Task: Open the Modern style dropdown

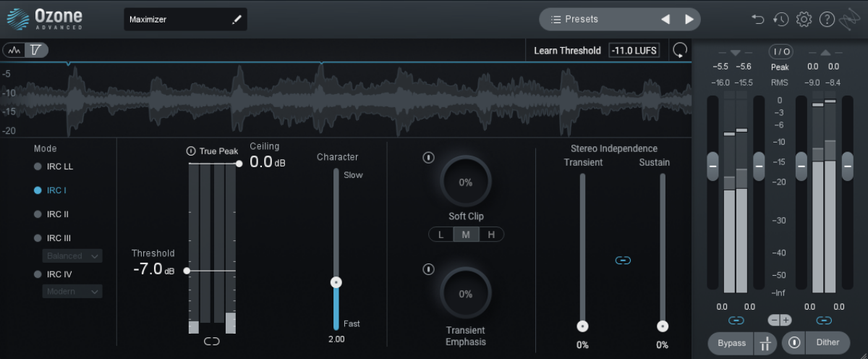Action: click(72, 291)
